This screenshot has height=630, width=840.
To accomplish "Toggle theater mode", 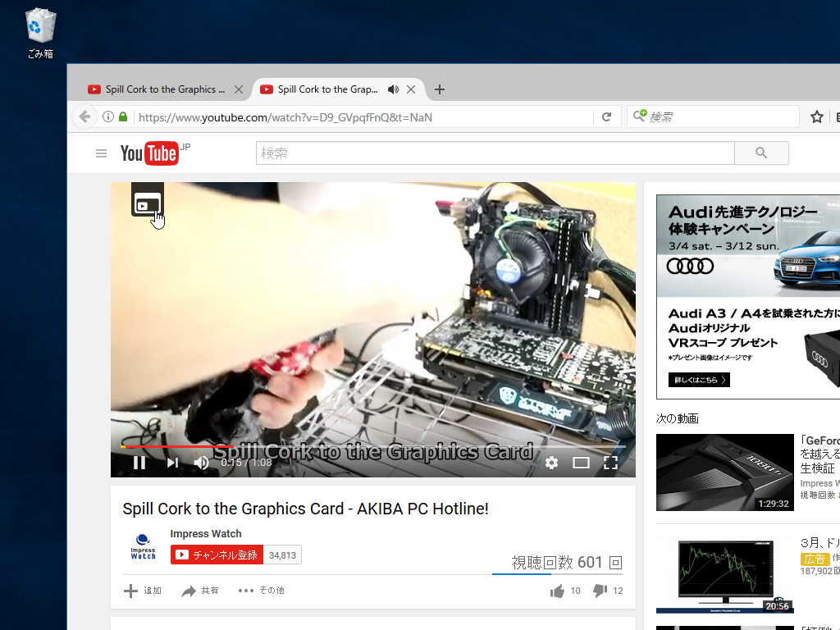I will click(x=582, y=463).
